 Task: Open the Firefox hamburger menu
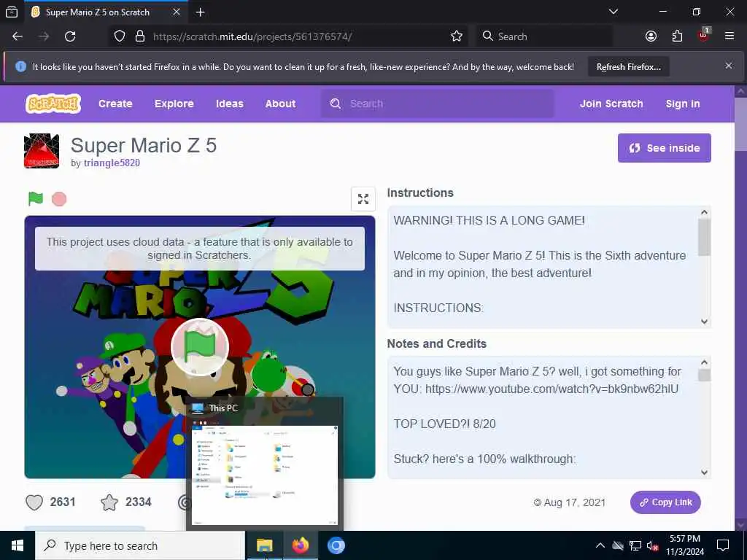(x=729, y=36)
